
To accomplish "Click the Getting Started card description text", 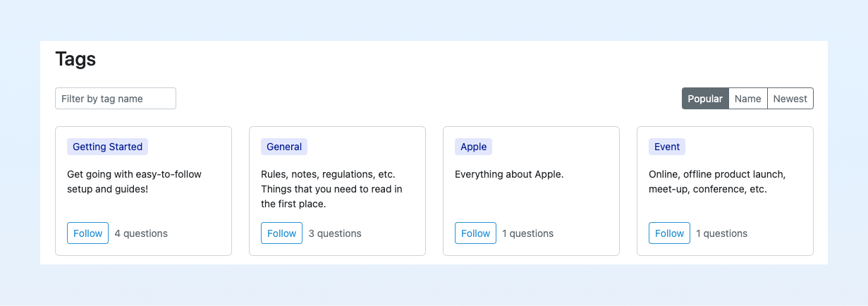I will (x=134, y=181).
